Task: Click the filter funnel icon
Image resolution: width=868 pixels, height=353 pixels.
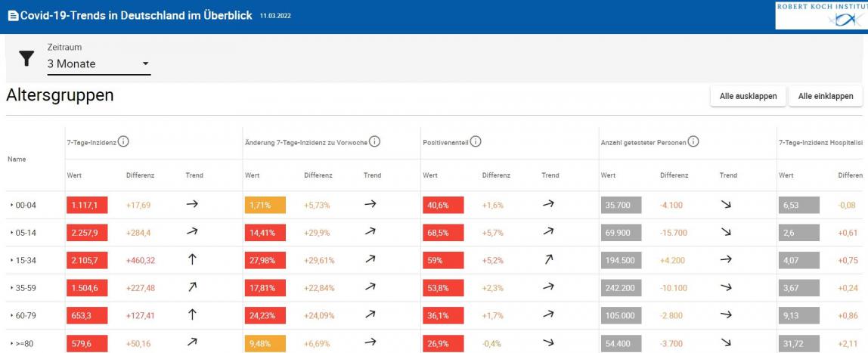Action: click(27, 58)
